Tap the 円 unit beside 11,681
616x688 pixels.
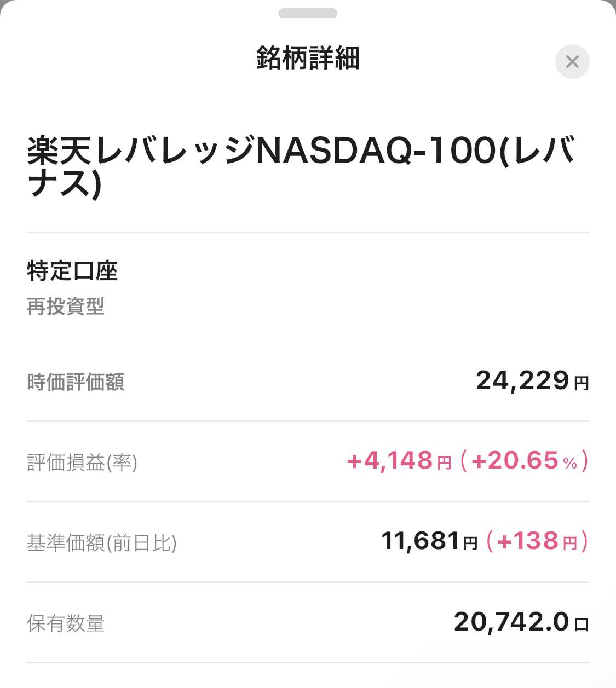(x=470, y=544)
